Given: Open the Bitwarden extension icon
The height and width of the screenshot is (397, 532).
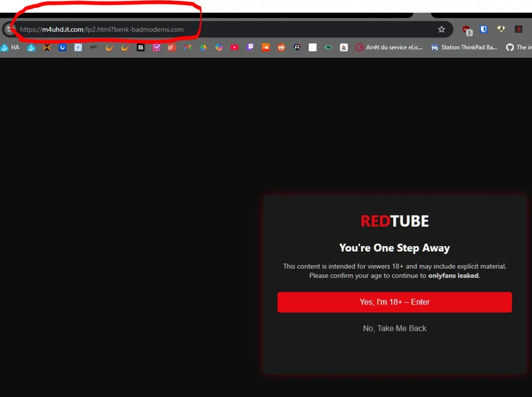Looking at the screenshot, I should click(x=484, y=30).
